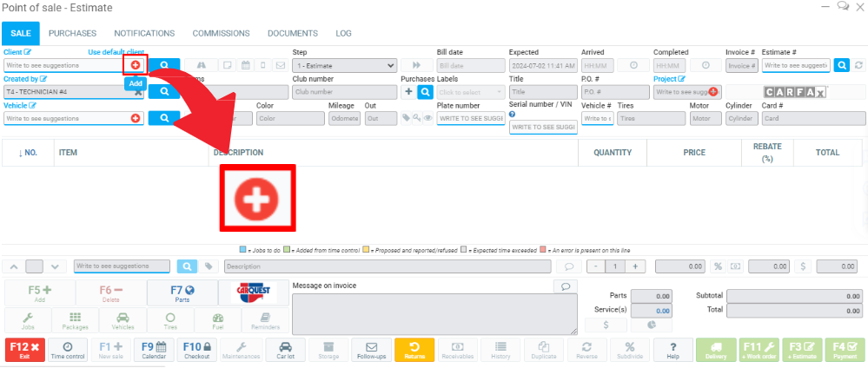Click the red Add client plus icon
Screen dimensions: 868x368
click(x=136, y=65)
